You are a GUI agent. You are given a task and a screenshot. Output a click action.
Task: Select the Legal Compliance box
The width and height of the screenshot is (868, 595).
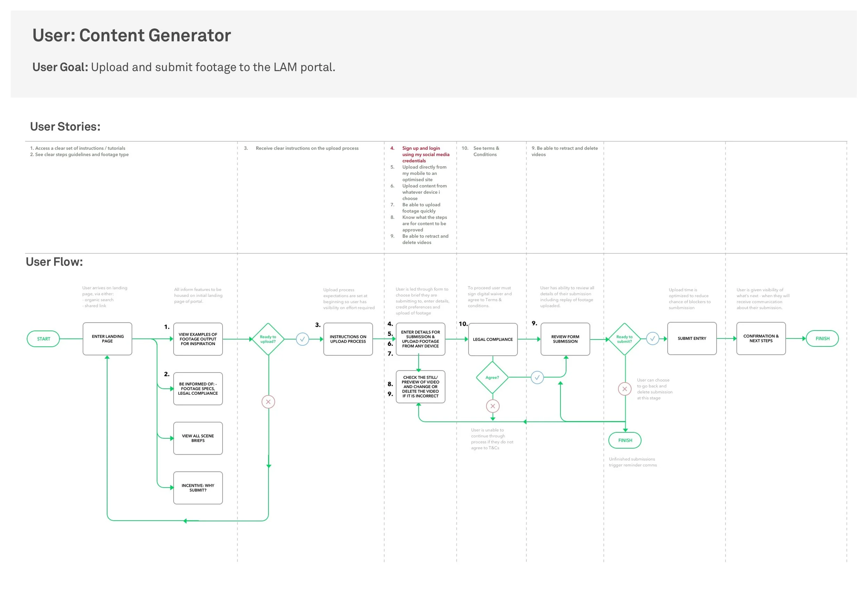[x=493, y=339]
